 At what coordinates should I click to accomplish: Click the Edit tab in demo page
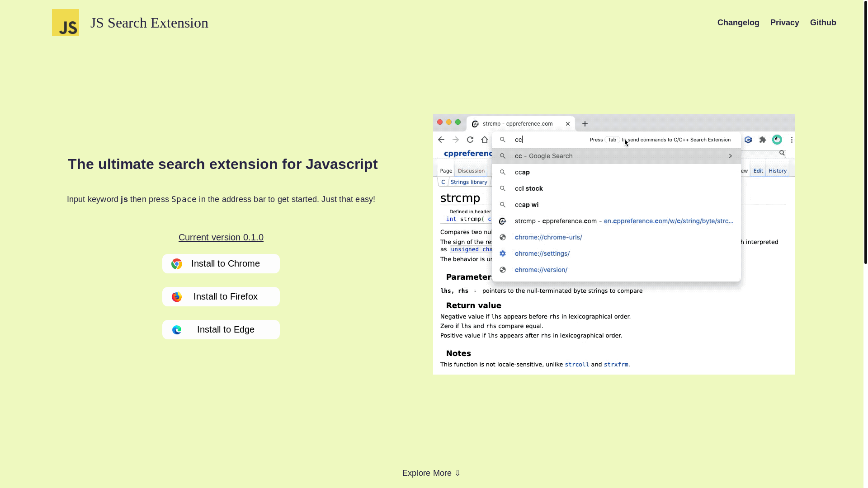pos(758,171)
